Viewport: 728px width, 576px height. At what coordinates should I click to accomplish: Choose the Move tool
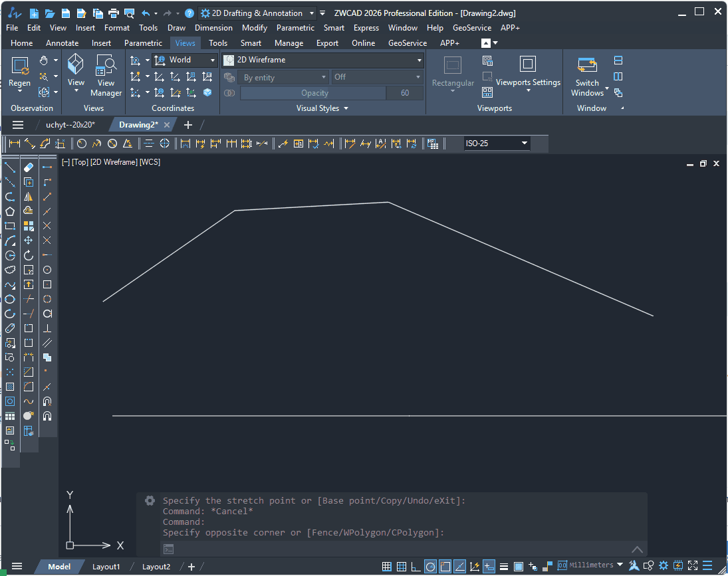(x=29, y=240)
